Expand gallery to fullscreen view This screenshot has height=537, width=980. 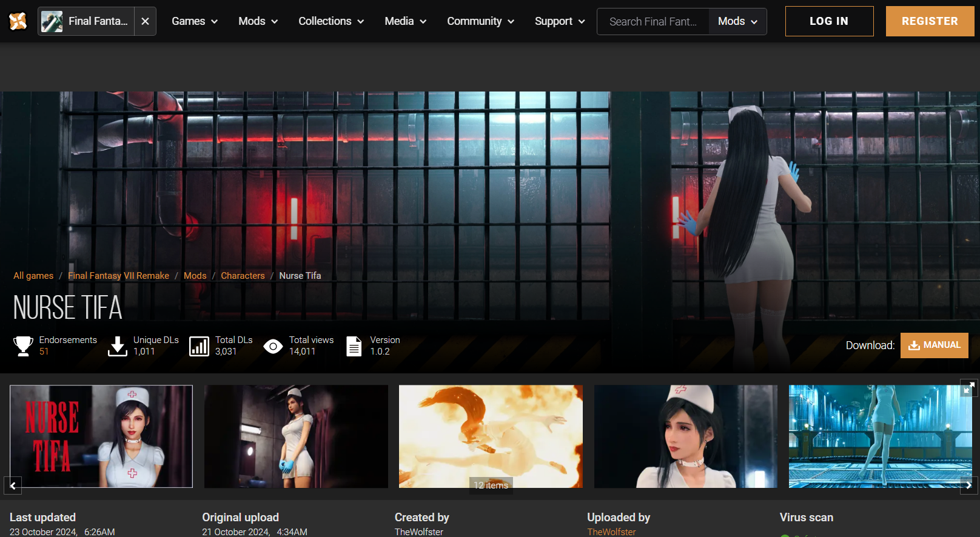pyautogui.click(x=968, y=388)
